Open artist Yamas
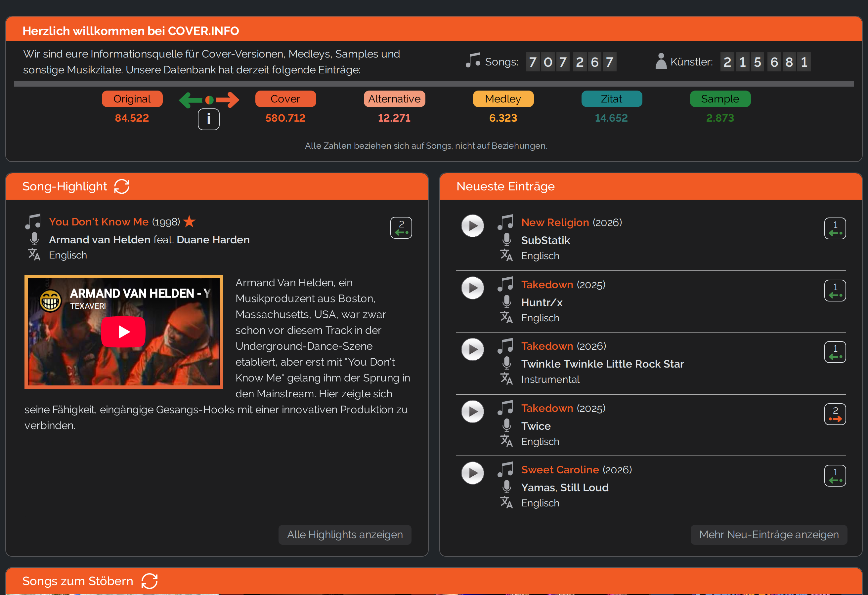868x595 pixels. click(538, 488)
